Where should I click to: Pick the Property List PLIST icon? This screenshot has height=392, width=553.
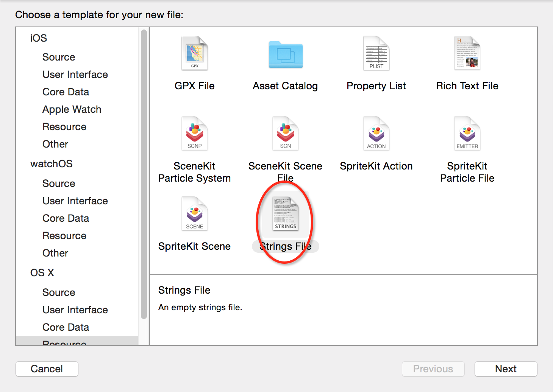(376, 53)
